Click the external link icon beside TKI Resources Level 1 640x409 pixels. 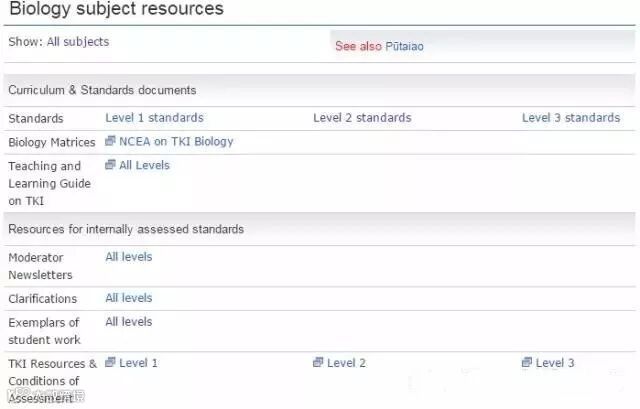coord(110,363)
